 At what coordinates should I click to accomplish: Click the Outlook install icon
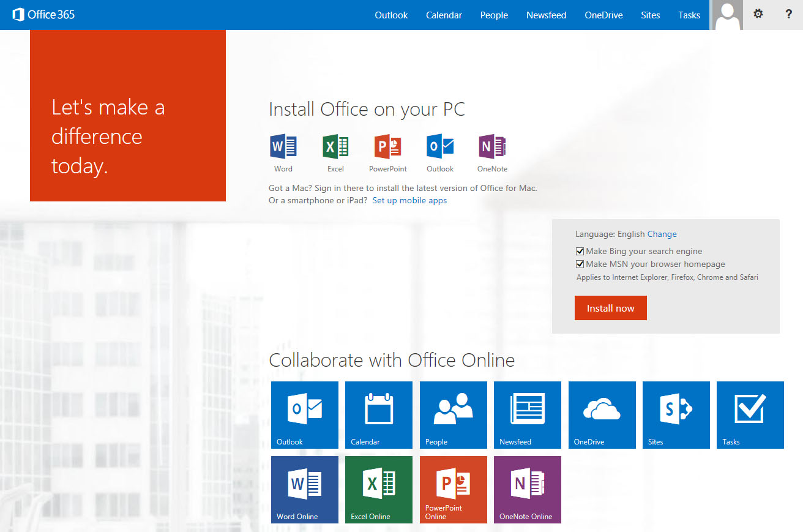click(440, 147)
